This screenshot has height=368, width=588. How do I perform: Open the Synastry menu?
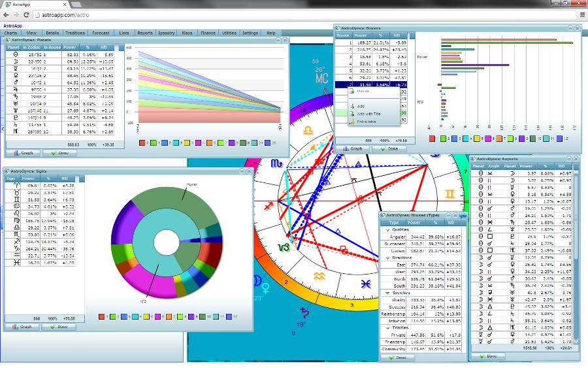coord(166,33)
